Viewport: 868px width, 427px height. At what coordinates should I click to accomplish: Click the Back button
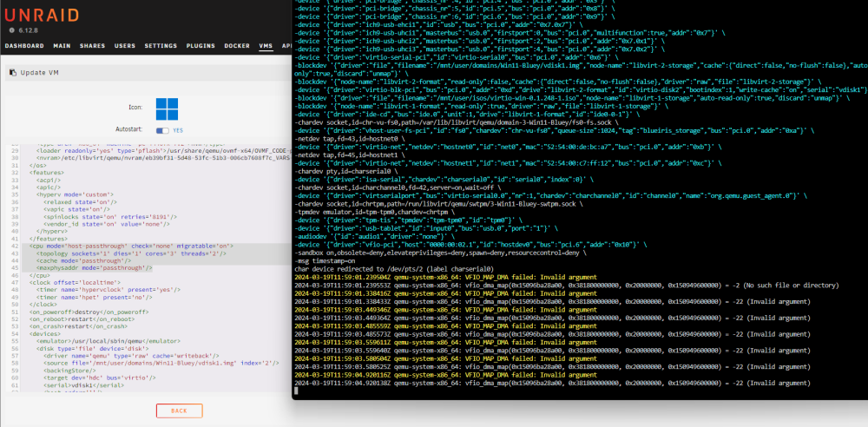click(x=180, y=411)
